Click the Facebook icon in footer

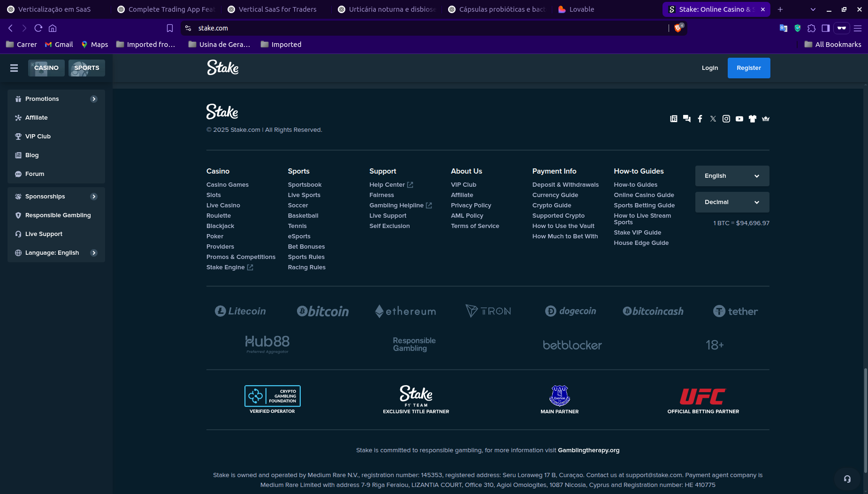click(x=700, y=119)
